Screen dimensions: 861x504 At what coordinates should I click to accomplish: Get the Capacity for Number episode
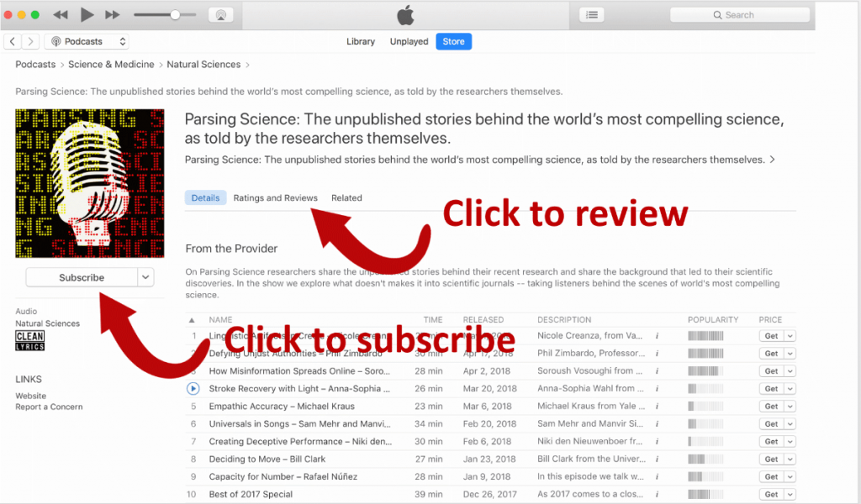[771, 476]
